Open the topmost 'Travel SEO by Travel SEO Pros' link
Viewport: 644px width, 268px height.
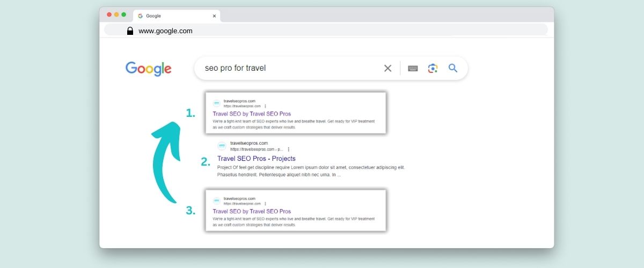(252, 114)
